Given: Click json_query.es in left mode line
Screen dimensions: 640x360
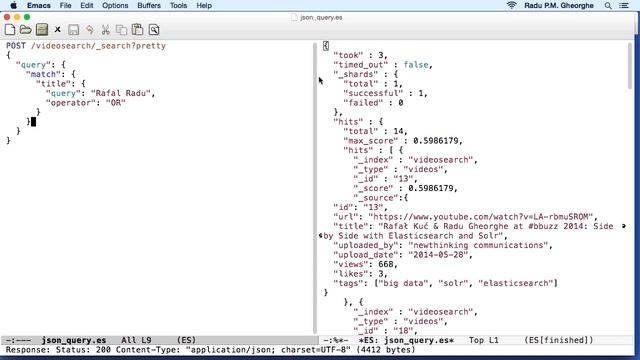Looking at the screenshot, I should pyautogui.click(x=74, y=340).
